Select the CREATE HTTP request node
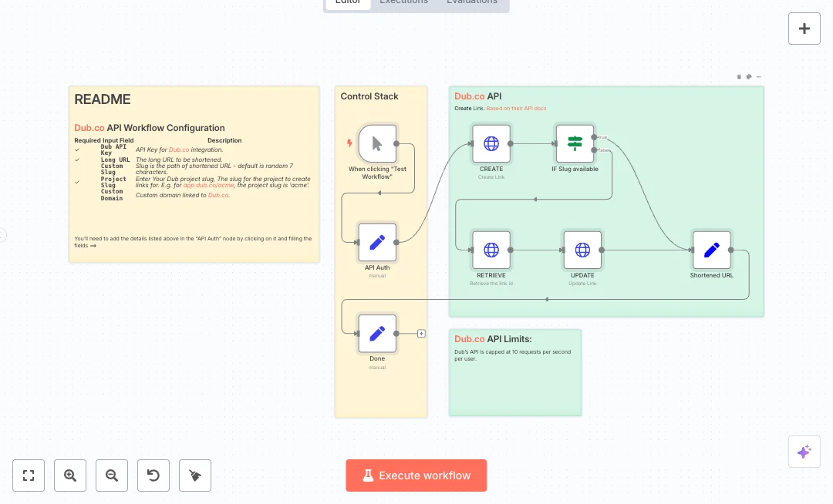833x504 pixels. 491,143
